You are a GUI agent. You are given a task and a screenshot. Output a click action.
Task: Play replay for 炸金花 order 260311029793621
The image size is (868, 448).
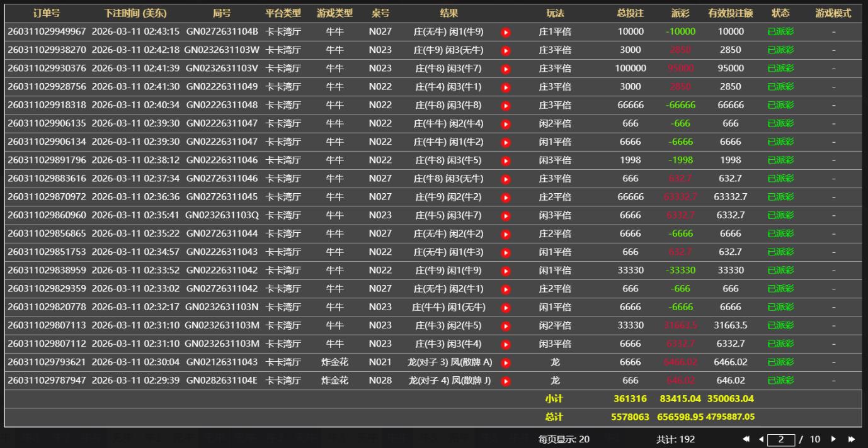pyautogui.click(x=505, y=363)
